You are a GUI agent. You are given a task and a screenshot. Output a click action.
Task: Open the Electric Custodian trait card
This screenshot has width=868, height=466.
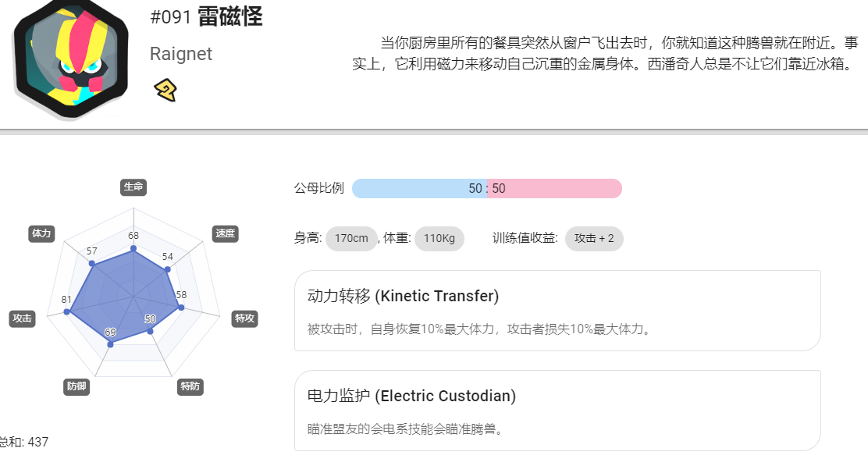coord(557,411)
